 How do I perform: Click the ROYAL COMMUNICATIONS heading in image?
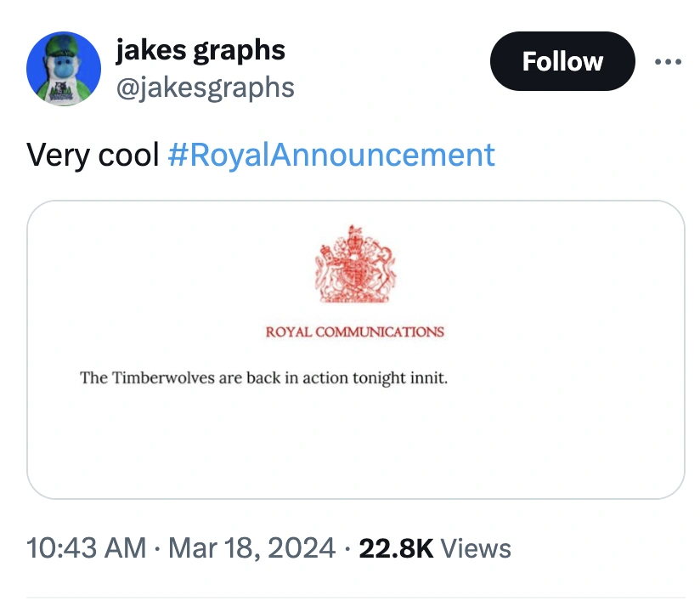[355, 332]
